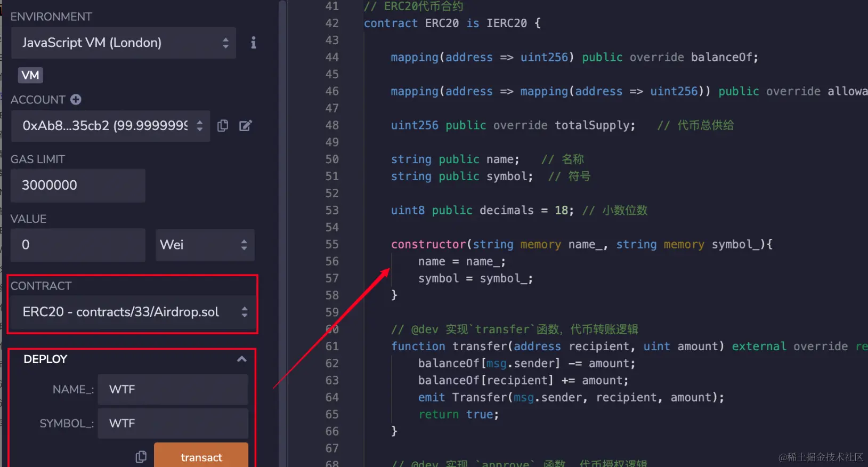
Task: Click the 'function transfer' declaration line
Action: (x=629, y=347)
